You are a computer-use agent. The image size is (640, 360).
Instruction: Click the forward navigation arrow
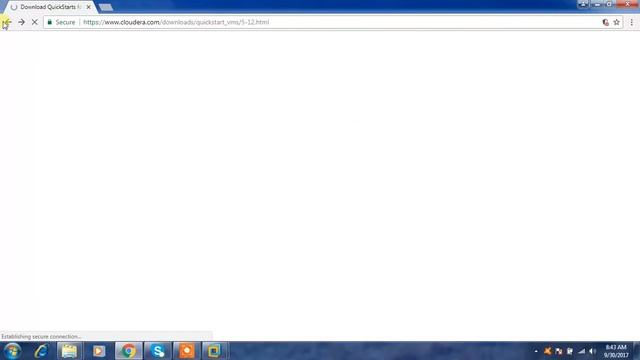(x=21, y=22)
